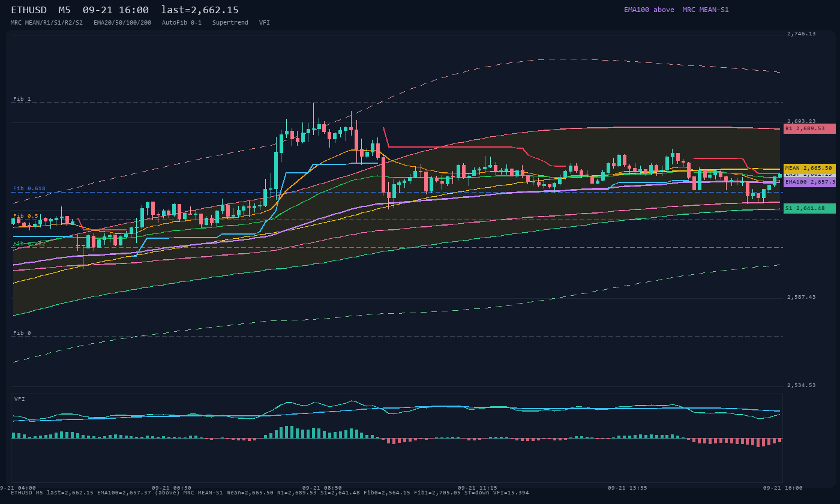The width and height of the screenshot is (840, 504).
Task: Click the 2,534.53 price axis label
Action: tap(801, 385)
